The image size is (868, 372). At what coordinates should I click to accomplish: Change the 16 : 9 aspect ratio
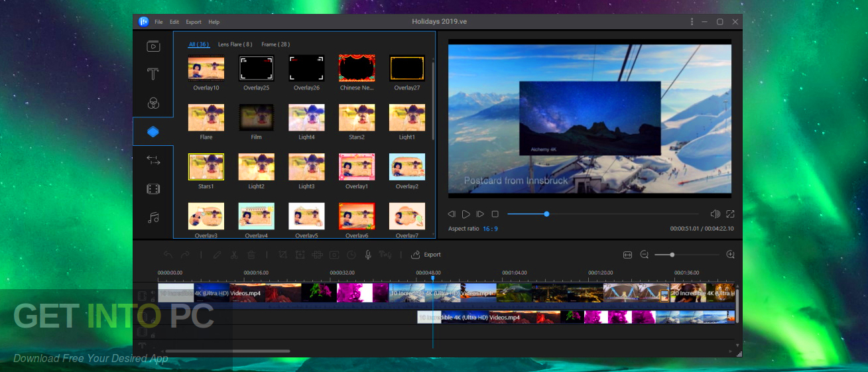(490, 229)
